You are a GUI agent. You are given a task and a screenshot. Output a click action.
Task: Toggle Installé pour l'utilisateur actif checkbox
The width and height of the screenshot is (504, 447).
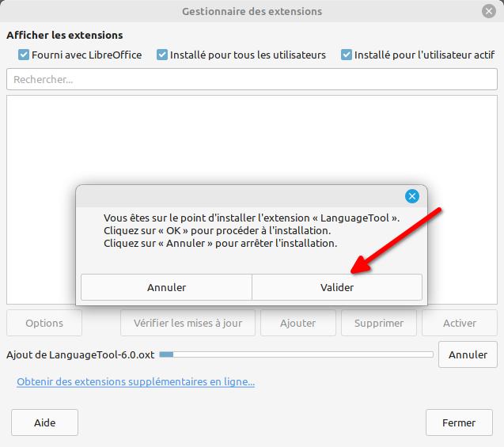tap(347, 55)
